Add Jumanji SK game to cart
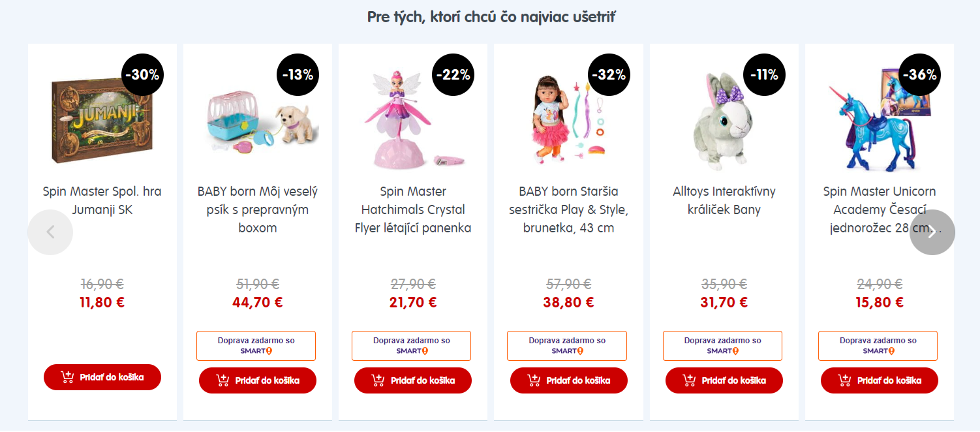The height and width of the screenshot is (432, 980). (102, 377)
